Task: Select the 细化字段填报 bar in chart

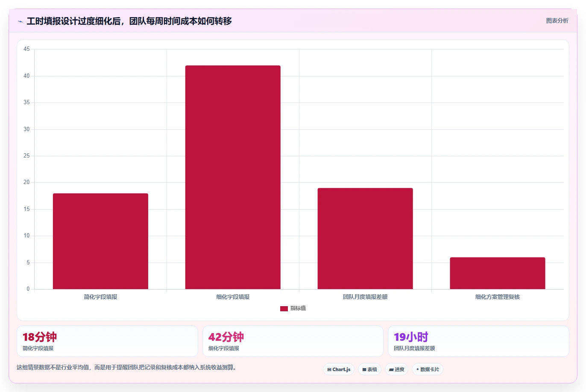Action: [233, 177]
